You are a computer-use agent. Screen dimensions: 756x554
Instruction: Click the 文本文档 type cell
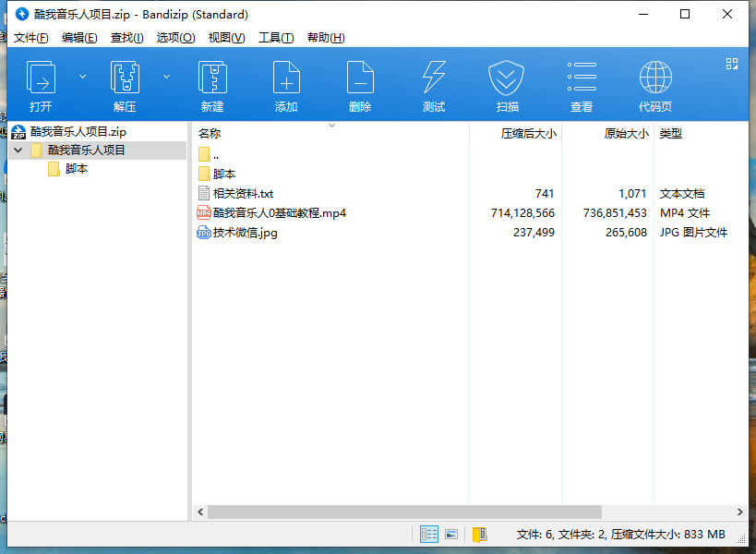point(682,194)
